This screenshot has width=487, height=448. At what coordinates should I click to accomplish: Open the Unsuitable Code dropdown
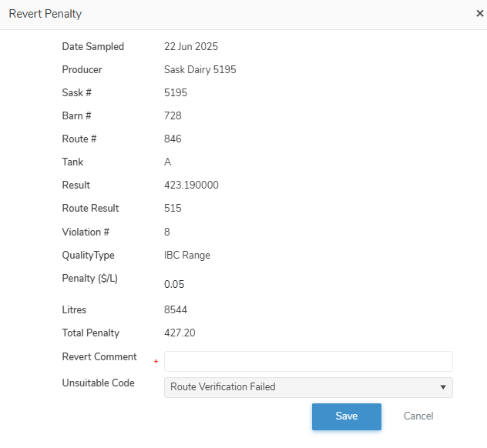pos(308,387)
